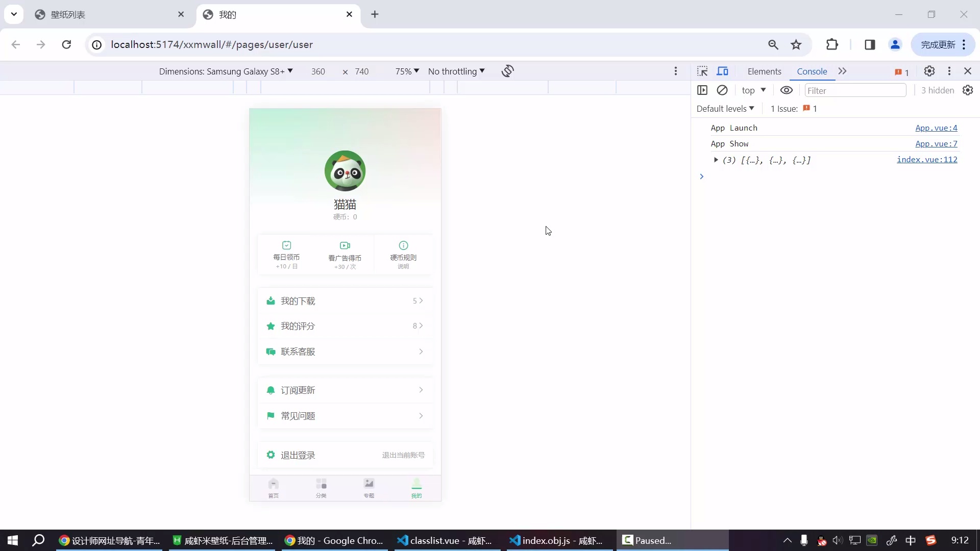Viewport: 980px width, 551px height.
Task: Open the No throttling dropdown
Action: [x=456, y=71]
